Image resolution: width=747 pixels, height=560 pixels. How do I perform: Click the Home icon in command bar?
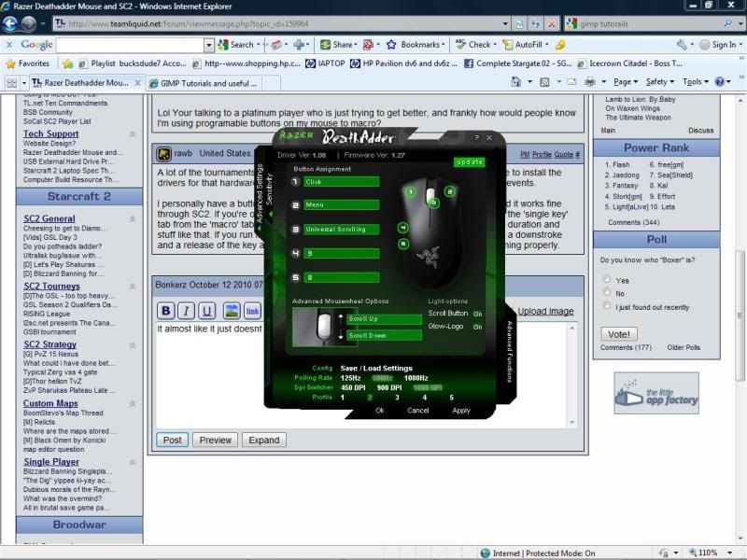click(515, 82)
